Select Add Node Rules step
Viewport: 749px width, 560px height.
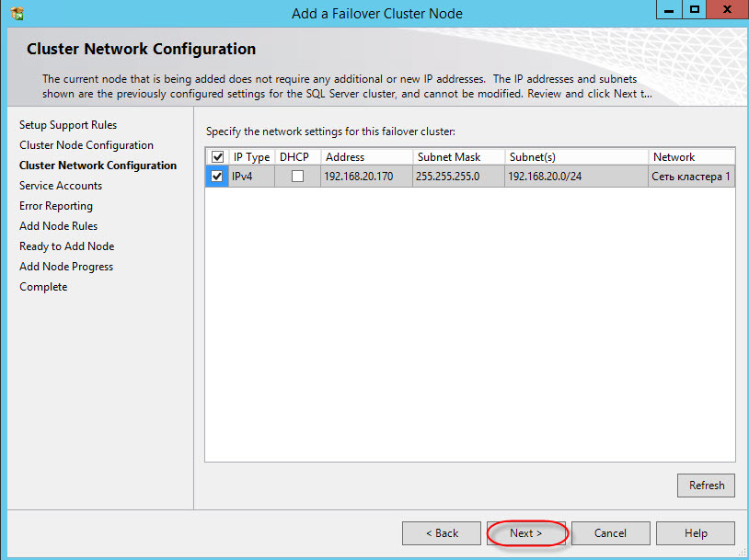point(58,226)
